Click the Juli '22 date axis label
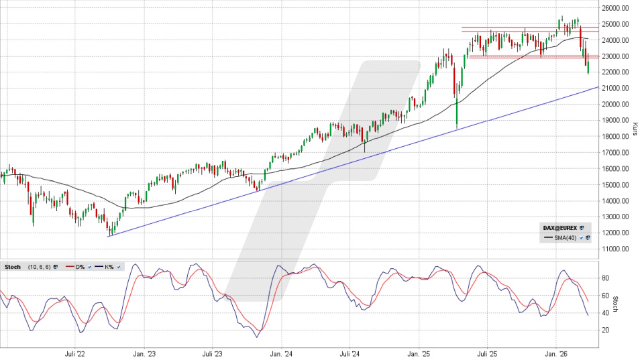This screenshot has height=362, width=644. (75, 353)
